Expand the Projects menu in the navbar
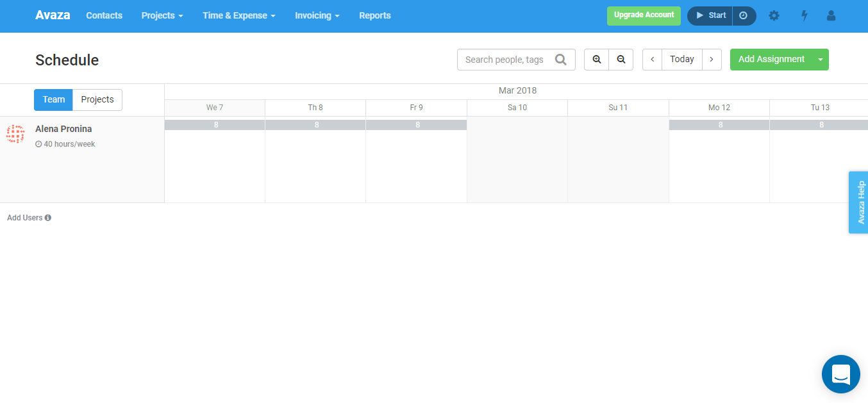The height and width of the screenshot is (403, 868). pos(162,15)
